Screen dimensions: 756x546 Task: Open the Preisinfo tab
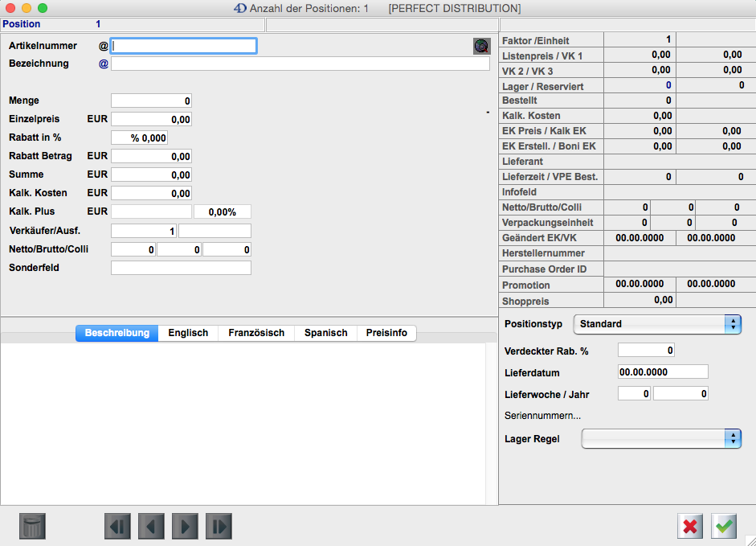(386, 333)
